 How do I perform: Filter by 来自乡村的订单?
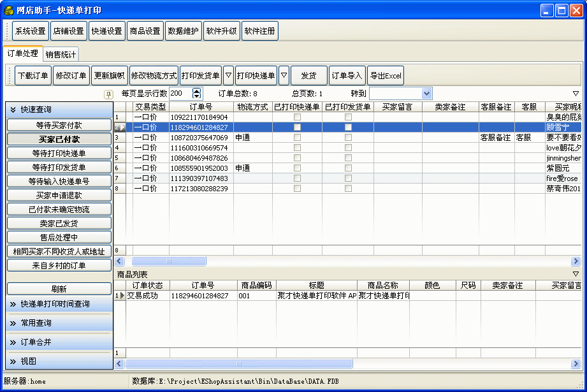59,265
